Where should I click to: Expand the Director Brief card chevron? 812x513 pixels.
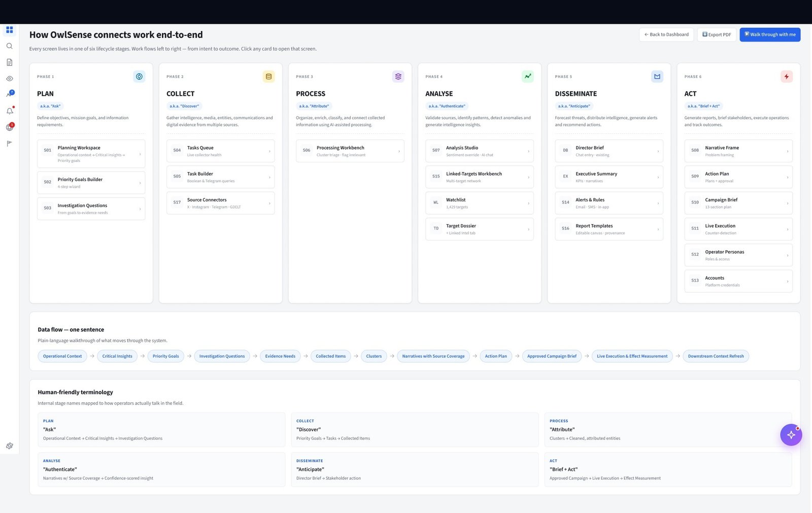tap(658, 151)
